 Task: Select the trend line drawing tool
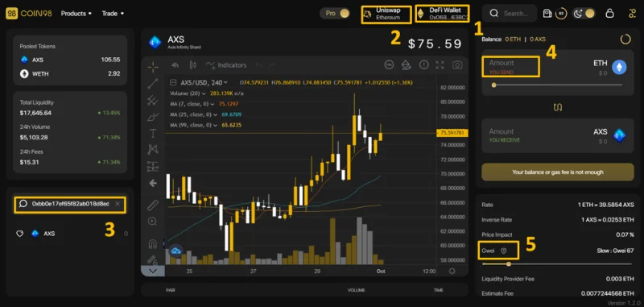pos(153,84)
